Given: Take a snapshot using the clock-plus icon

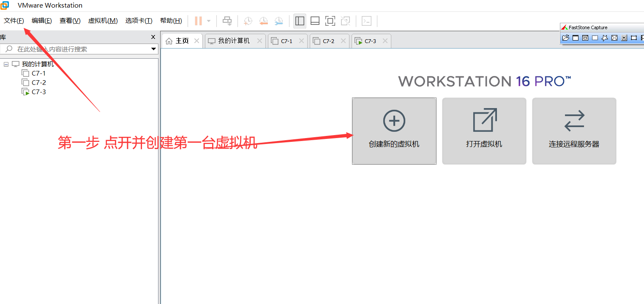Looking at the screenshot, I should [x=248, y=21].
